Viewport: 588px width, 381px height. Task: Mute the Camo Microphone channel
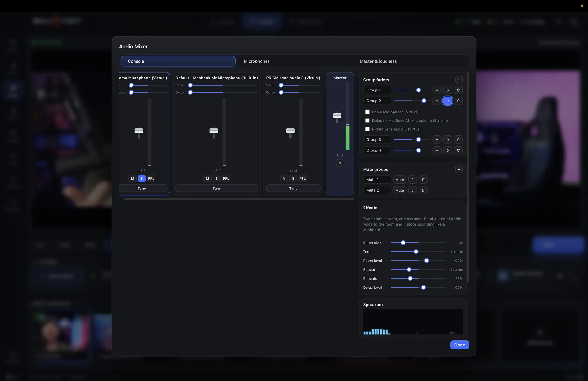132,178
